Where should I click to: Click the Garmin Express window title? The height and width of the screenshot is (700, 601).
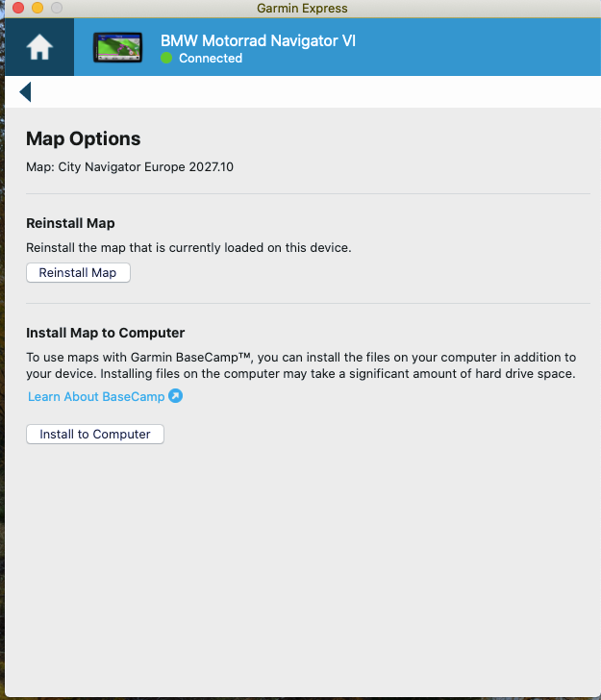pos(302,8)
